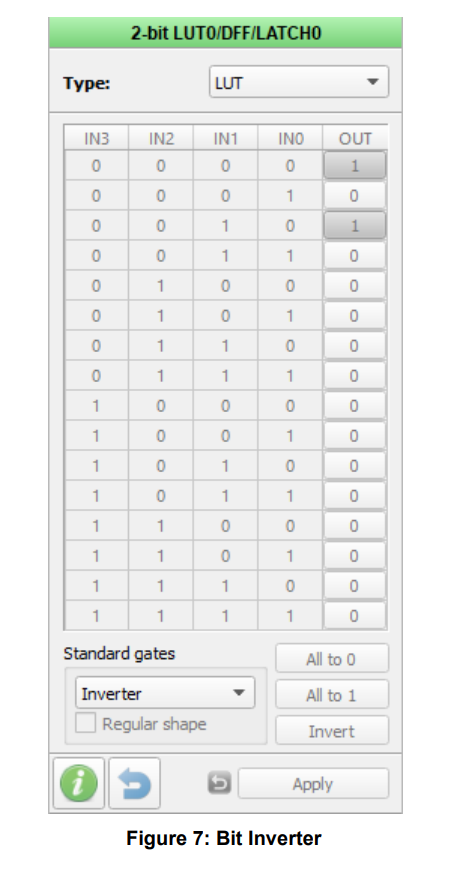Image resolution: width=455 pixels, height=869 pixels.
Task: Toggle OUT bit for row 0010
Action: (x=355, y=226)
